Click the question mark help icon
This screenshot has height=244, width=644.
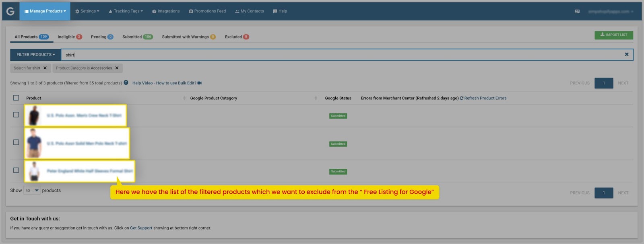point(126,82)
